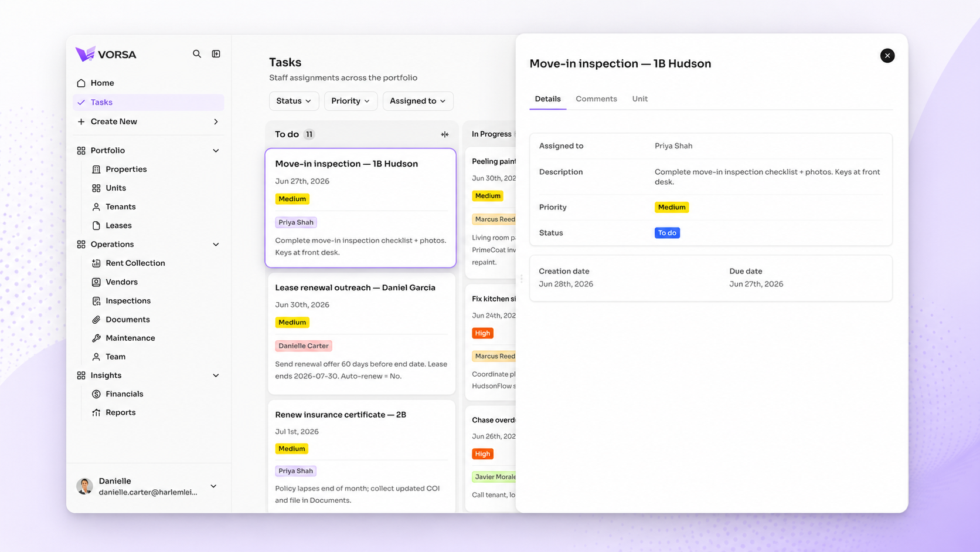Expand the Create New chevron
This screenshot has width=980, height=552.
coord(216,121)
